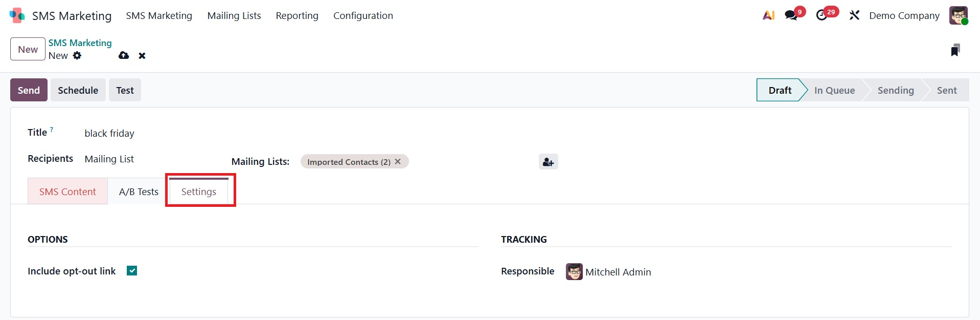Open the Reporting menu
Screen dimensions: 980x320
pyautogui.click(x=297, y=16)
